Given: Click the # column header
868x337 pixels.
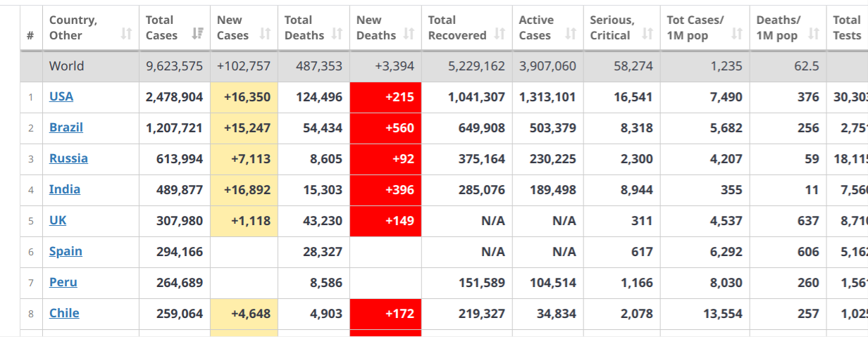Looking at the screenshot, I should click(30, 28).
